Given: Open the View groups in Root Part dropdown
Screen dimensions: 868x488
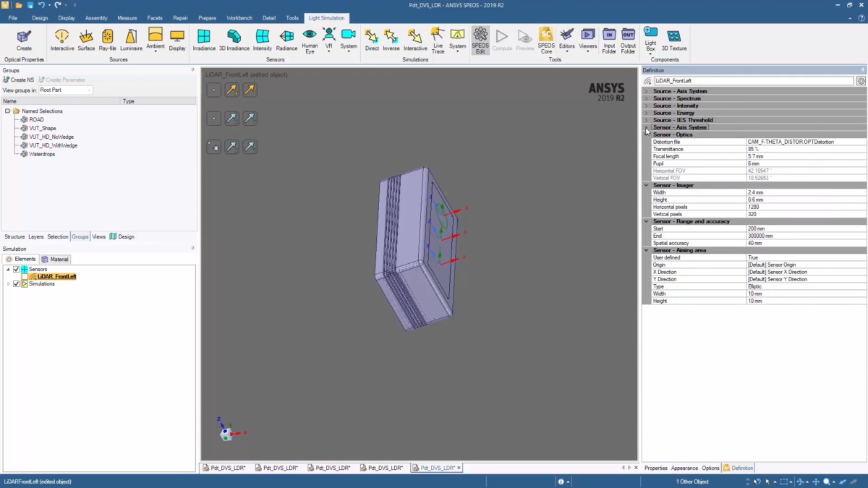Looking at the screenshot, I should pos(66,90).
